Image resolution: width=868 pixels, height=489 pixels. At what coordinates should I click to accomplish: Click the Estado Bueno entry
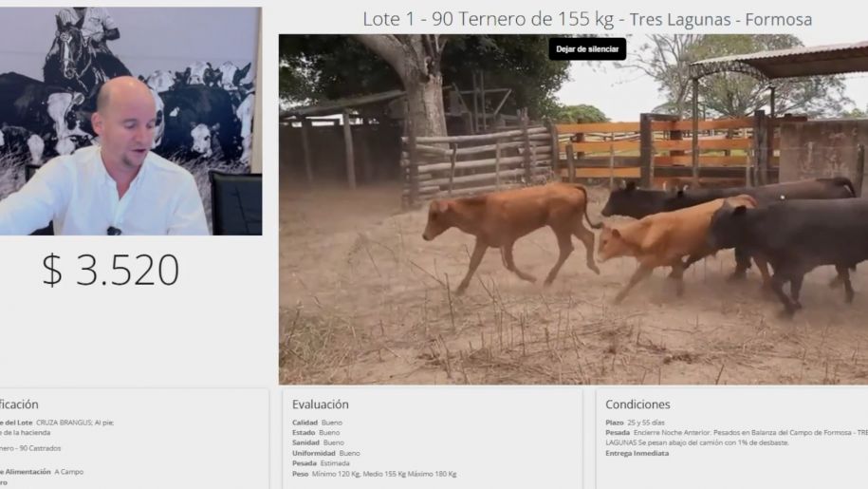(316, 433)
